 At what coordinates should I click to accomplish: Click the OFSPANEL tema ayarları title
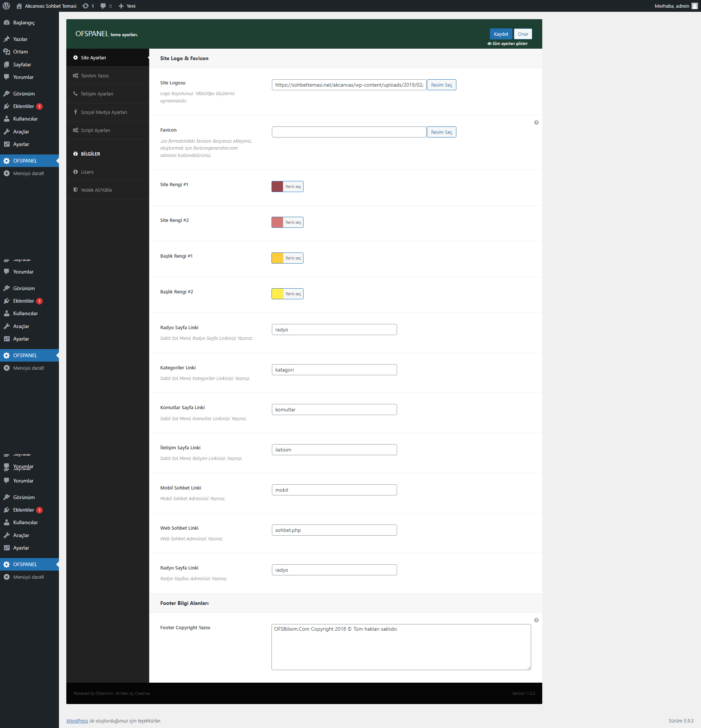point(106,34)
